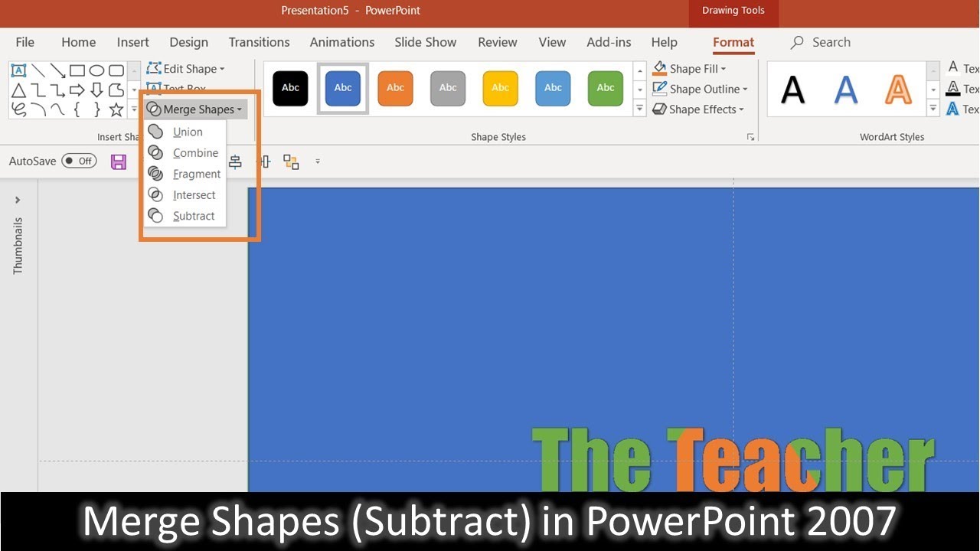Expand the Thumbnails pane

(x=18, y=201)
